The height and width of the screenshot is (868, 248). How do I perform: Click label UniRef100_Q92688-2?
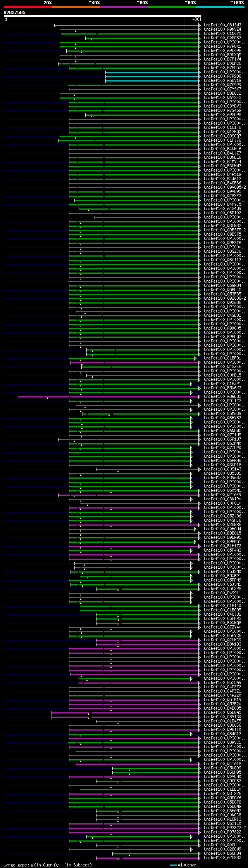coord(225,299)
